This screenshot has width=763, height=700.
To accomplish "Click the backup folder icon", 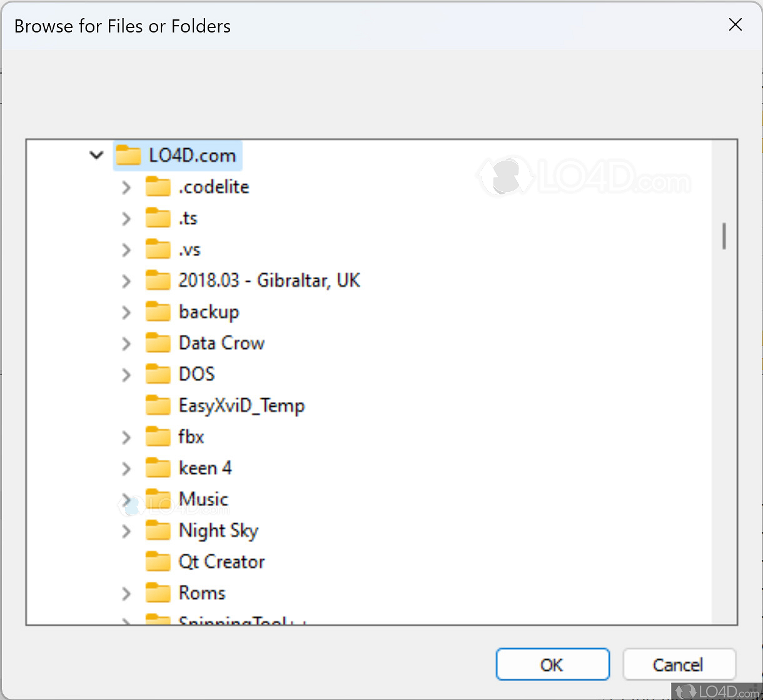I will click(158, 312).
